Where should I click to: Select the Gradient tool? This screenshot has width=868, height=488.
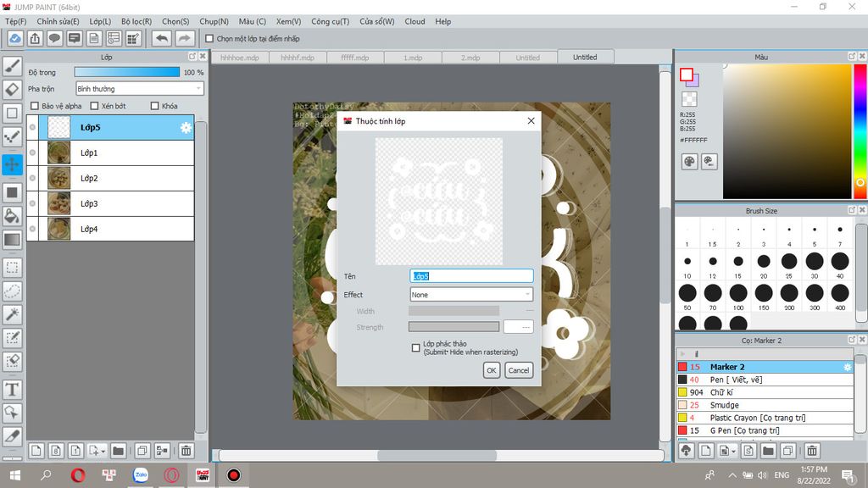12,240
